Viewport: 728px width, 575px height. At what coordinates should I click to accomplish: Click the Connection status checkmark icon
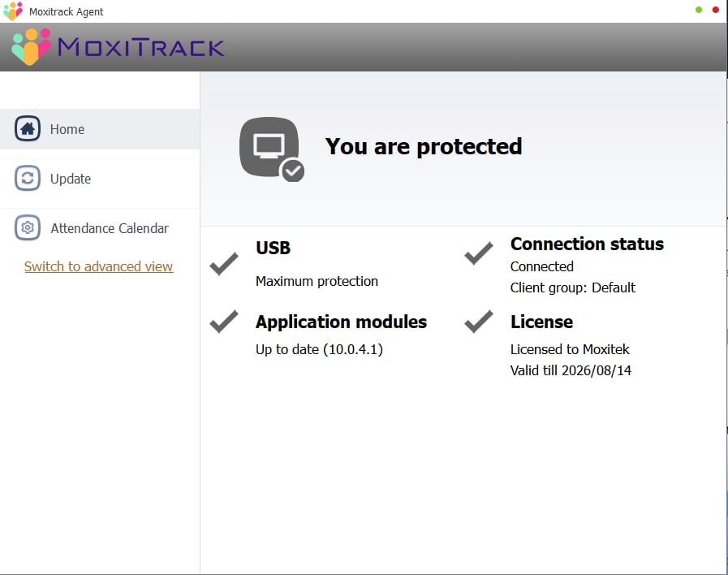pyautogui.click(x=479, y=253)
